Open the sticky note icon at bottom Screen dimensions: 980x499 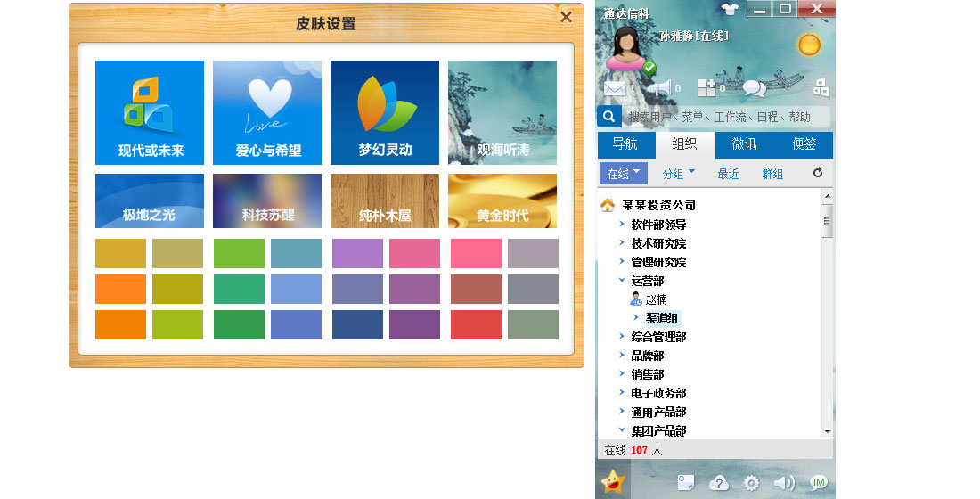pos(685,482)
